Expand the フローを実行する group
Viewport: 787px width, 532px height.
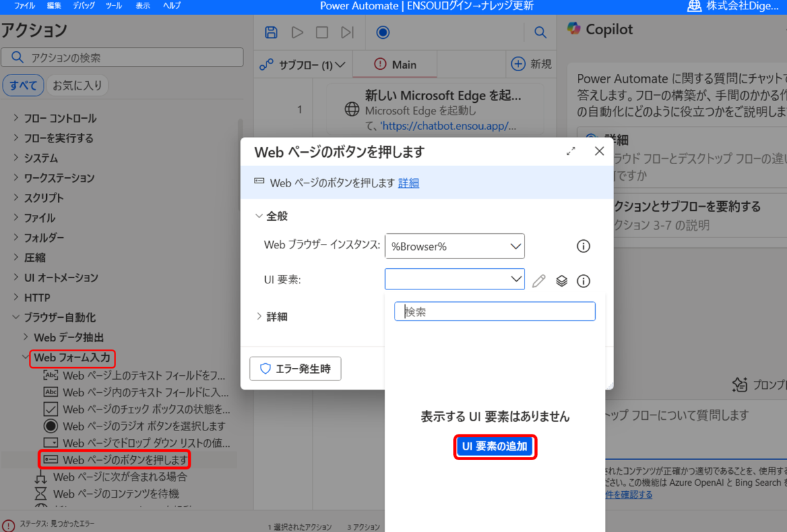(x=16, y=138)
